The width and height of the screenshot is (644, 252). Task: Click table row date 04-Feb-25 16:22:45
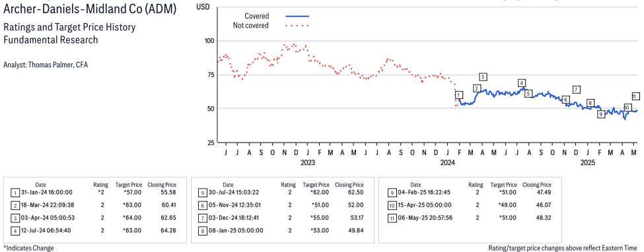coord(425,192)
